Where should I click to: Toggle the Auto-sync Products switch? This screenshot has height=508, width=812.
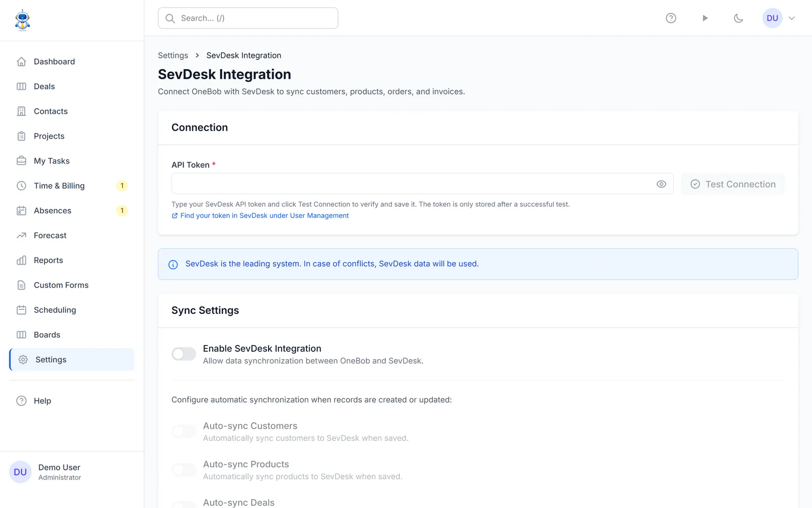click(x=184, y=470)
